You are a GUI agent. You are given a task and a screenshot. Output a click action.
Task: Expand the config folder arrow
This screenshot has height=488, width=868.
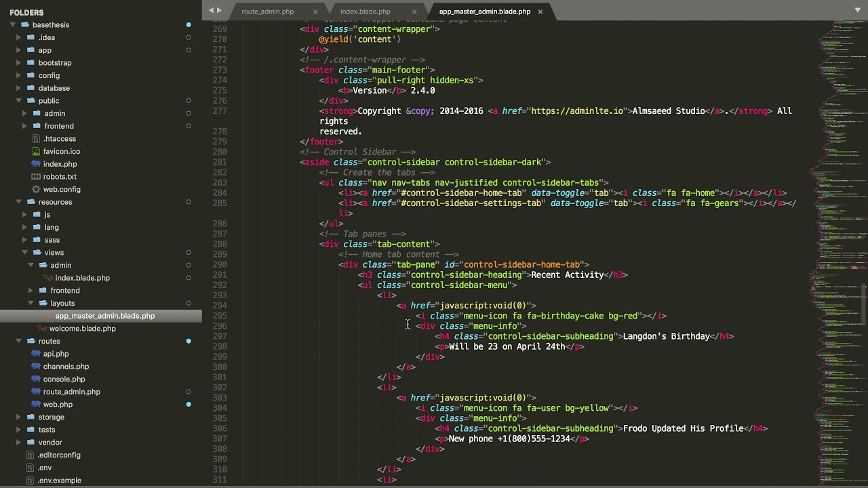pos(18,76)
